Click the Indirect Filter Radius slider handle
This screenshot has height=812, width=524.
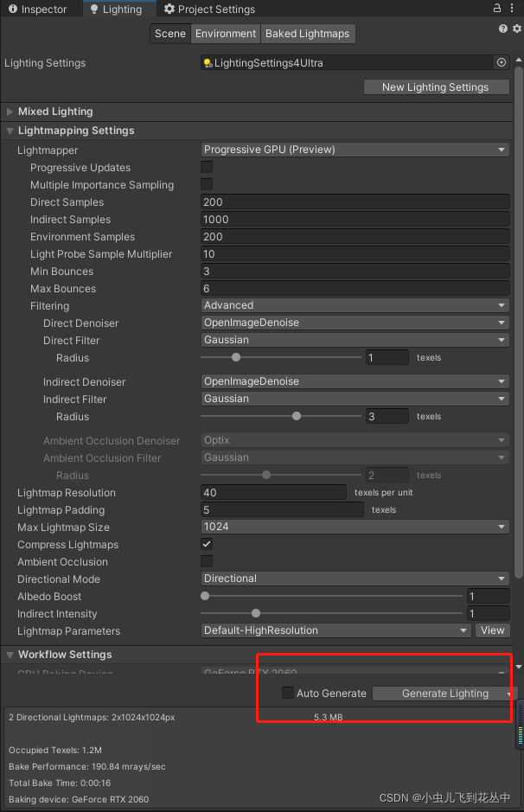click(x=297, y=416)
